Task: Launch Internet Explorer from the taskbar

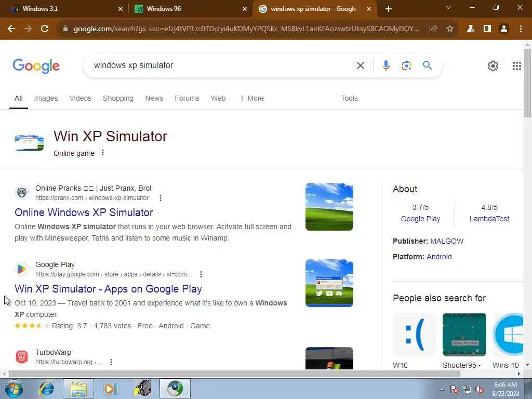Action: 46,389
